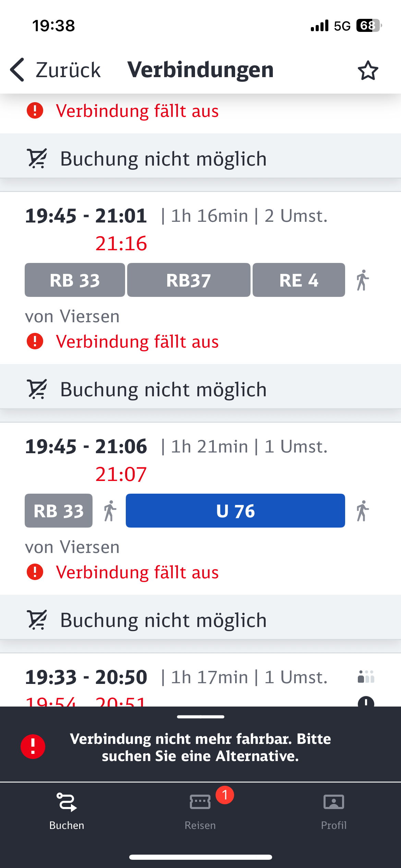The width and height of the screenshot is (401, 868).
Task: Tap the walking icon after RE 4
Action: pos(362,280)
